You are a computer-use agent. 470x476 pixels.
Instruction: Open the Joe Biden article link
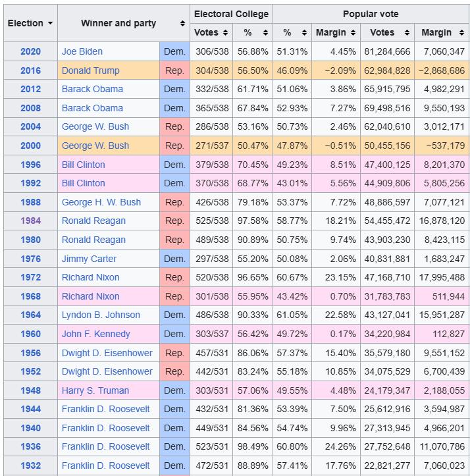[x=82, y=51]
